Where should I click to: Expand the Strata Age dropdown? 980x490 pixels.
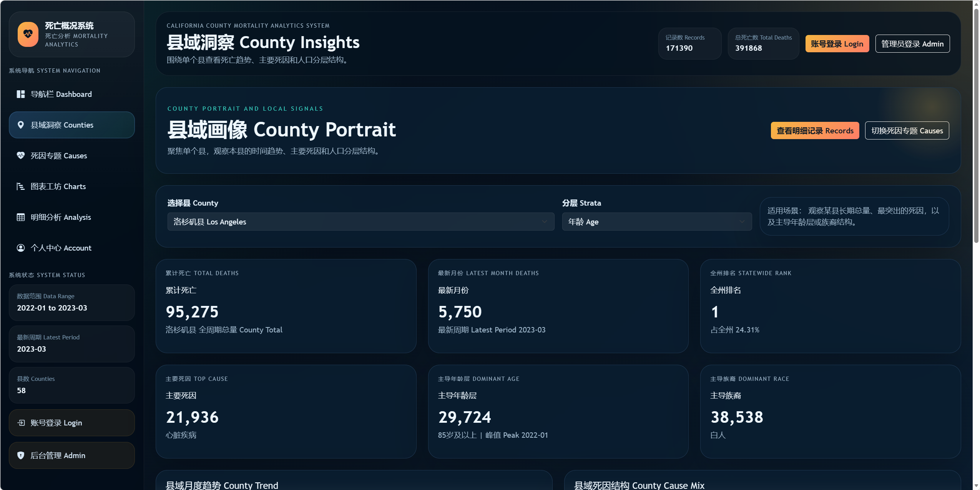click(656, 222)
